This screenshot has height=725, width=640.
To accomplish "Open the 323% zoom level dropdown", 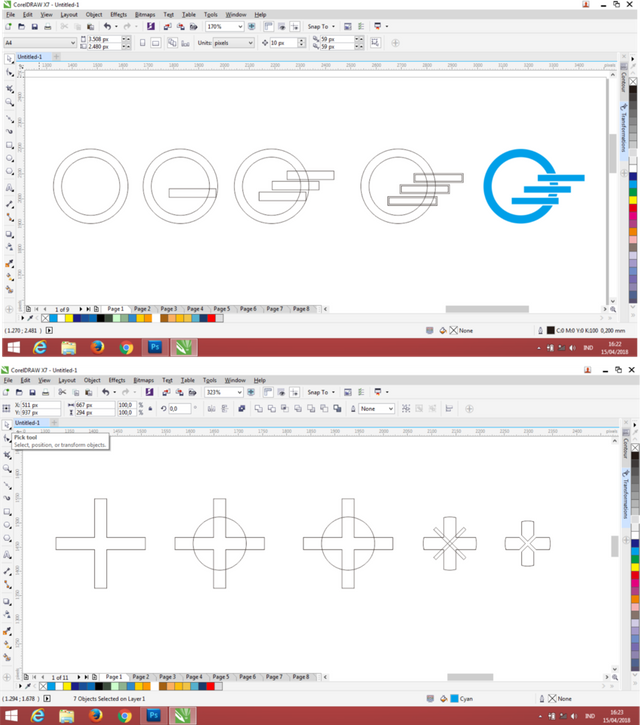I will click(x=240, y=392).
